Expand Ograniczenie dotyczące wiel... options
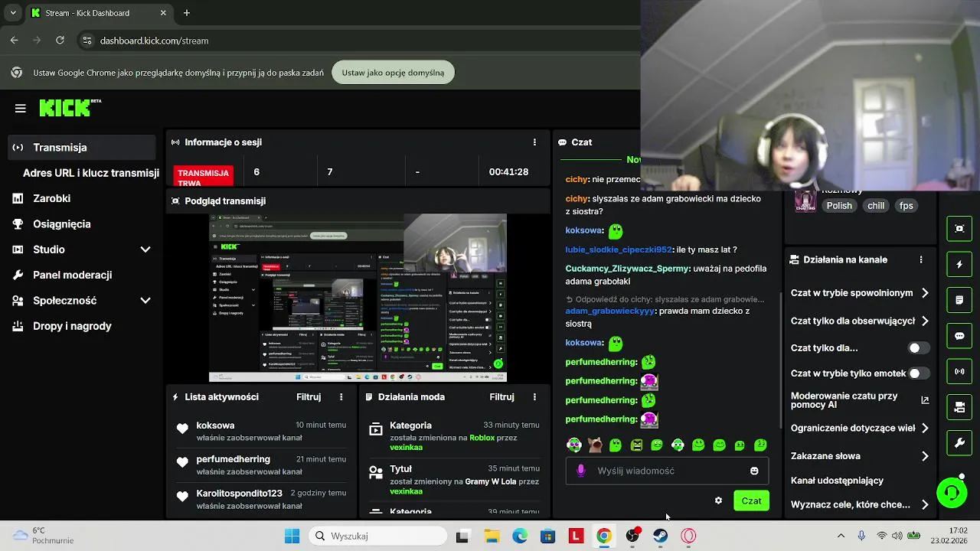 click(925, 429)
